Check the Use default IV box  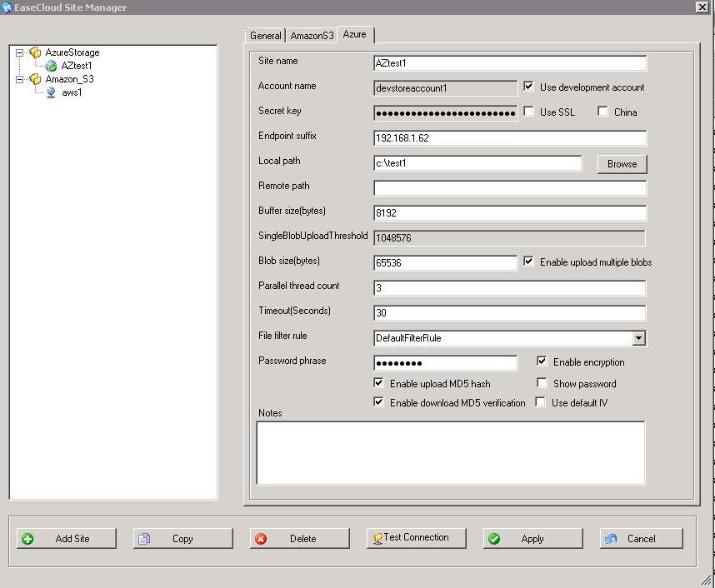tap(540, 402)
